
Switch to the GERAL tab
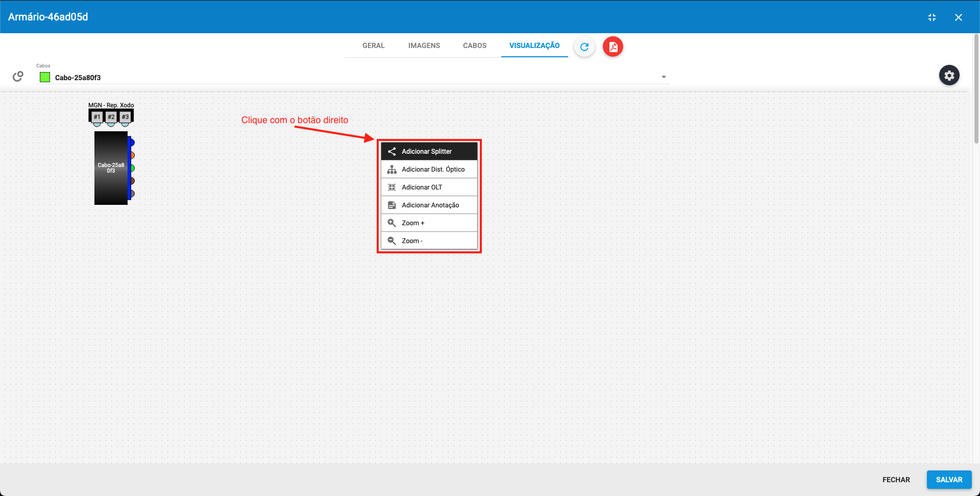373,45
